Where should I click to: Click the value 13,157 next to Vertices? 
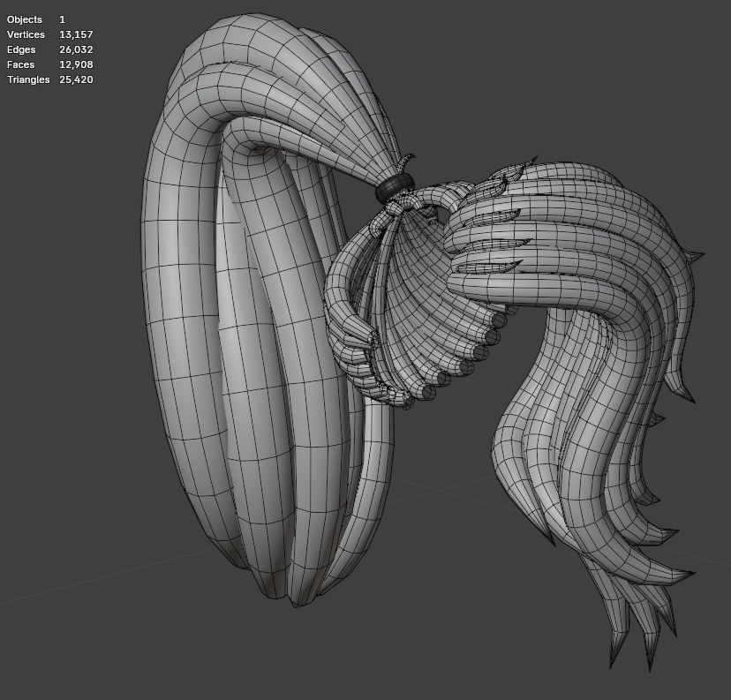click(75, 34)
